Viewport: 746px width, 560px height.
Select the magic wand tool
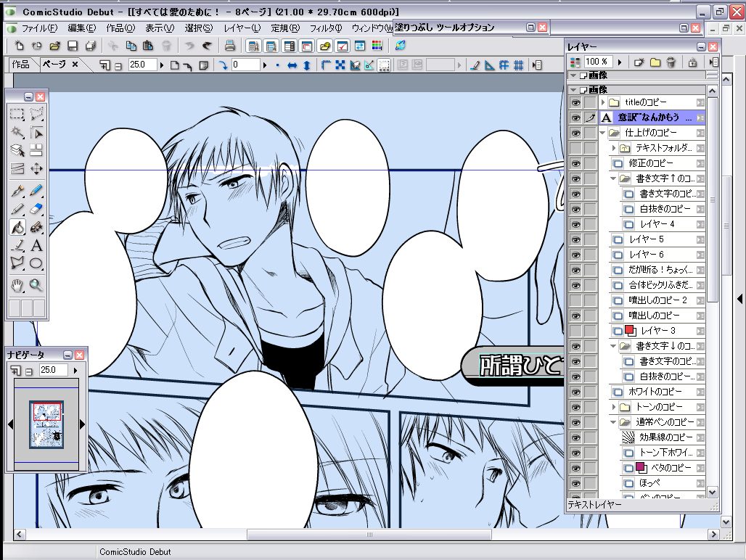(17, 133)
